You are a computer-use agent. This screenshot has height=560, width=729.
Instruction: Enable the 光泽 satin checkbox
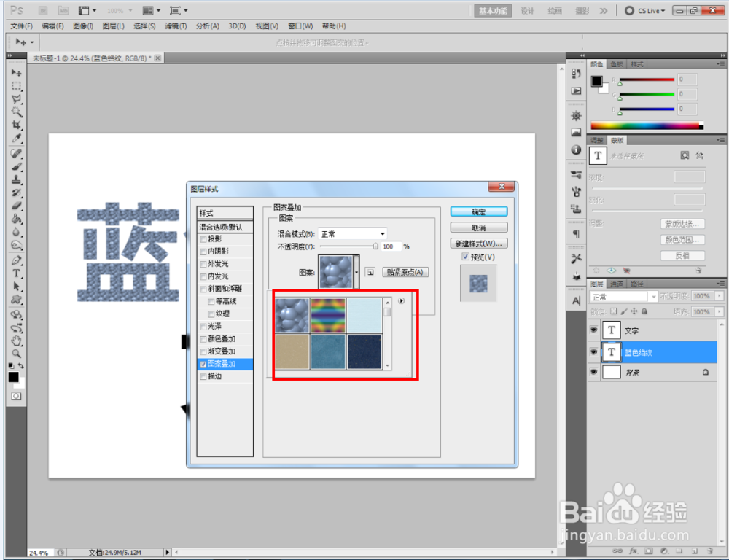click(203, 327)
